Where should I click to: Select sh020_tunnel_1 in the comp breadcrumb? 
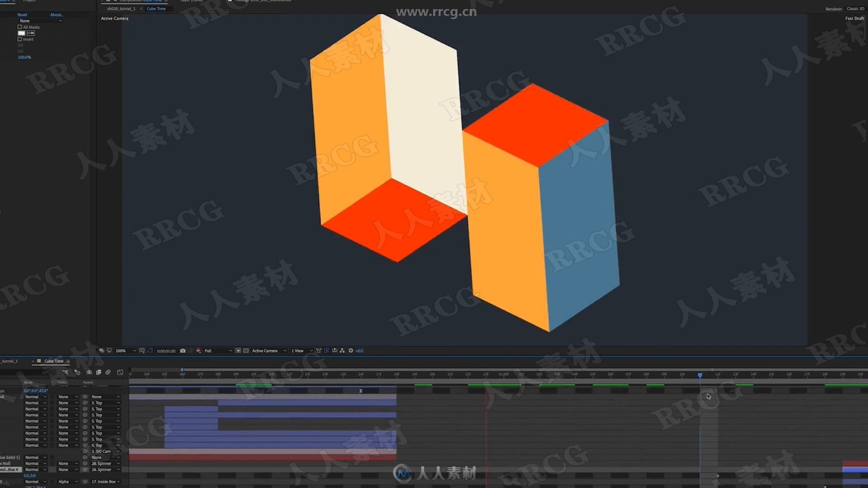(x=121, y=9)
